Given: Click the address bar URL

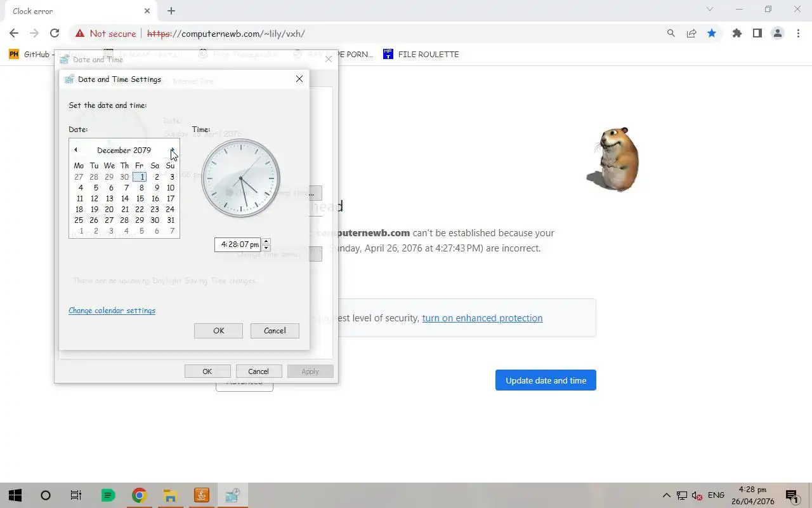Looking at the screenshot, I should 226,34.
